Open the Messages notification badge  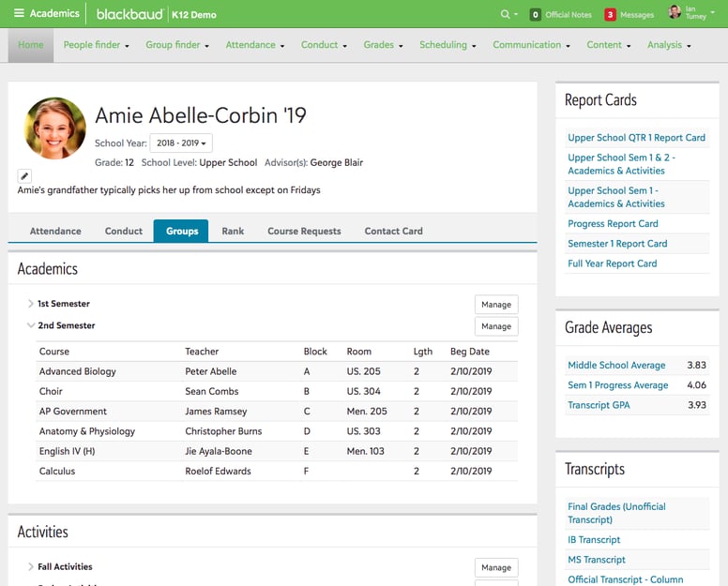click(x=610, y=15)
